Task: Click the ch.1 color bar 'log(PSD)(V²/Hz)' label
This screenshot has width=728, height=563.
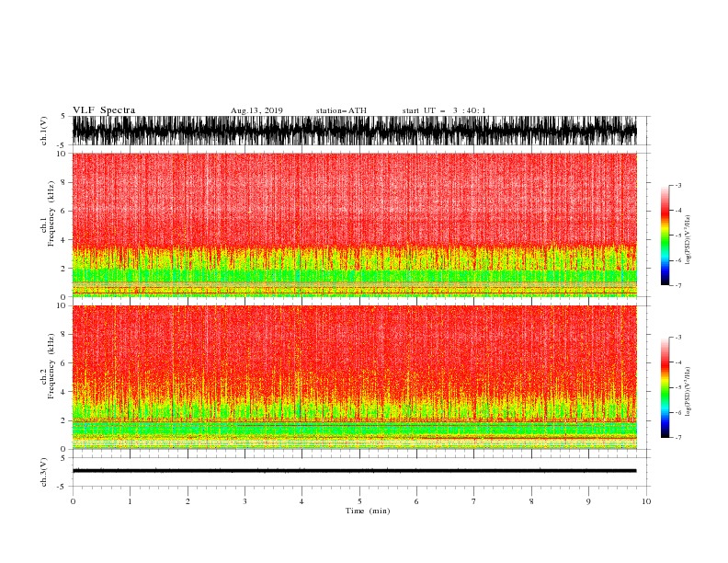Action: tap(688, 240)
